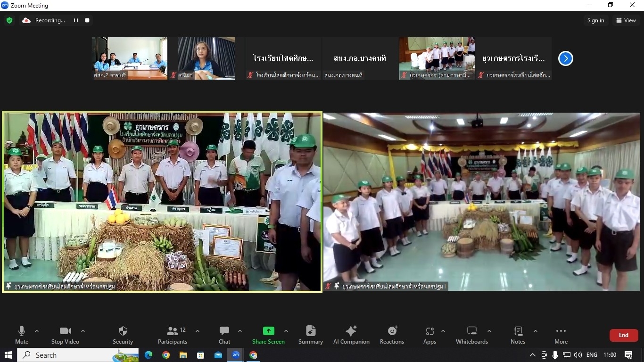Open the View layout menu

pyautogui.click(x=626, y=20)
